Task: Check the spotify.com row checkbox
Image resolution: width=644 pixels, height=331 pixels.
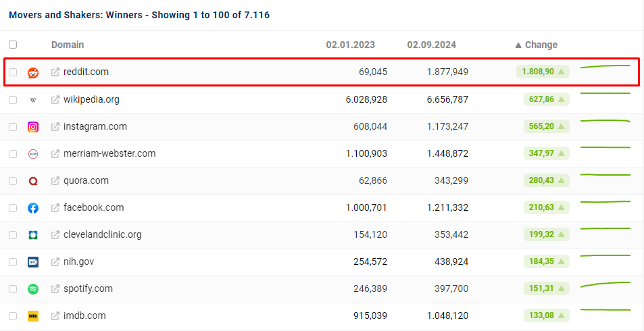Action: point(13,289)
